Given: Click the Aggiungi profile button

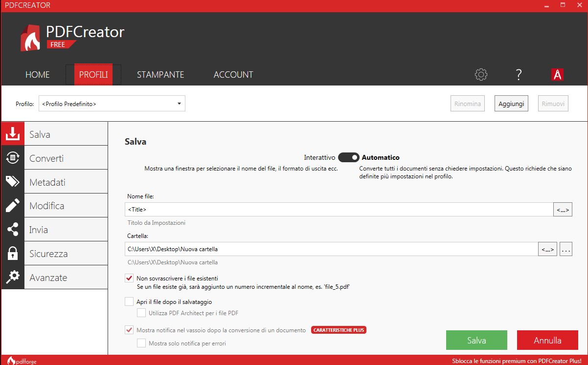Looking at the screenshot, I should [511, 104].
